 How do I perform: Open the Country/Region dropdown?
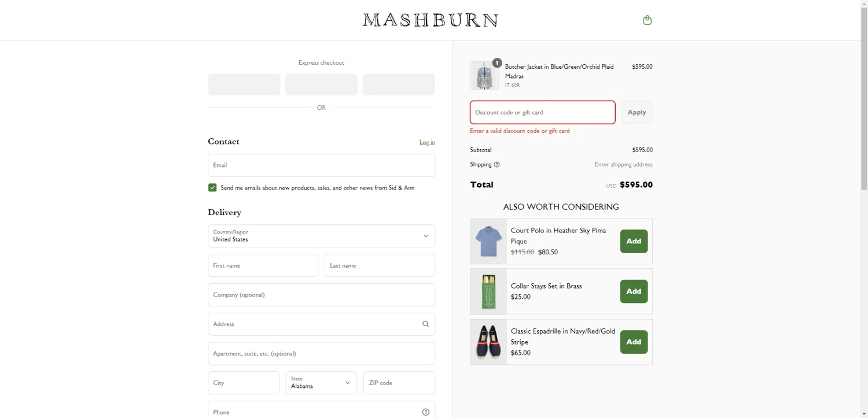tap(321, 236)
